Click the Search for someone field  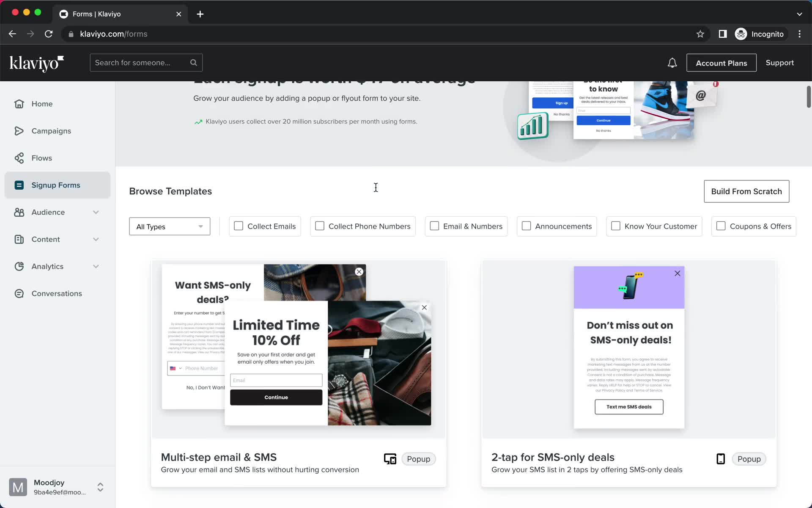[146, 63]
